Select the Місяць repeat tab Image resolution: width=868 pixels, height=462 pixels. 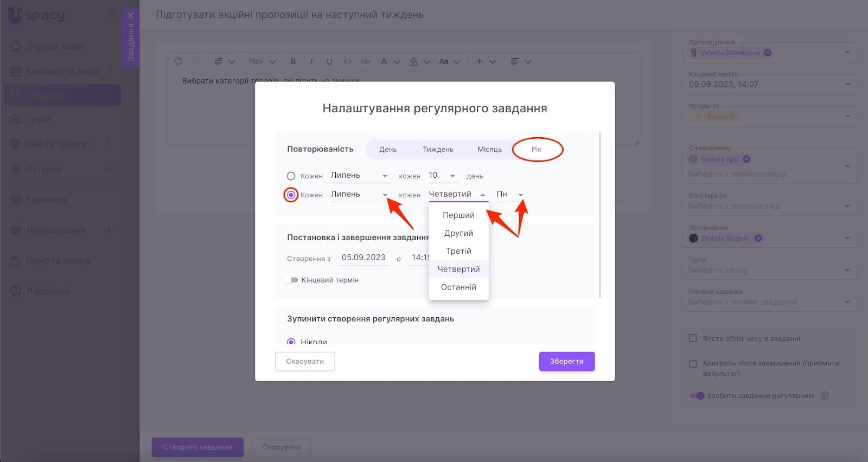coord(489,149)
